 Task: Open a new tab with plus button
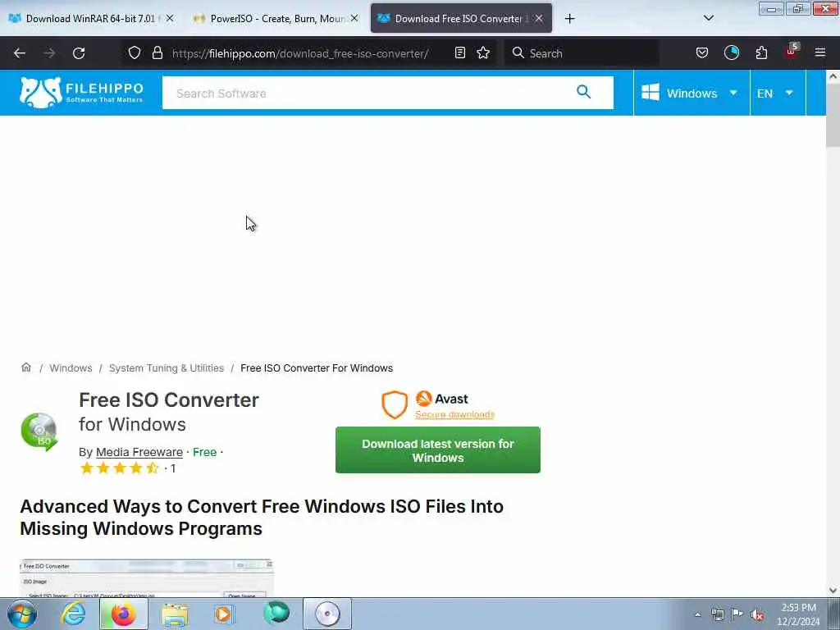(569, 19)
